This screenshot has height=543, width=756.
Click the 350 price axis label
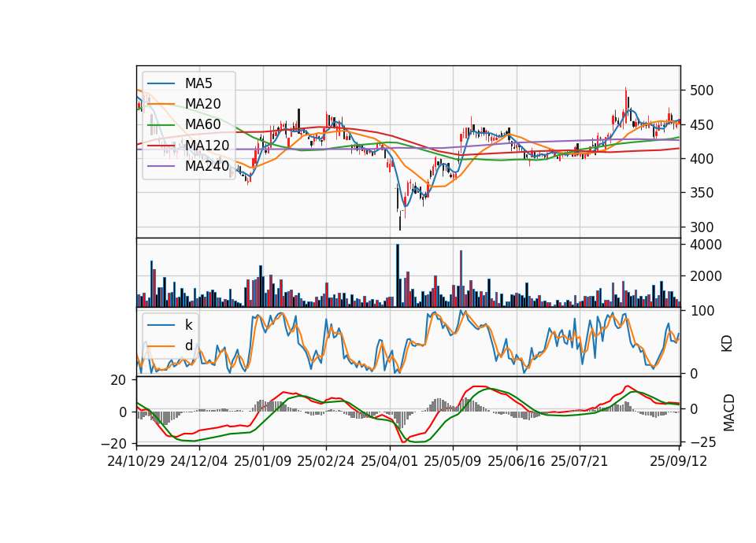tap(702, 193)
